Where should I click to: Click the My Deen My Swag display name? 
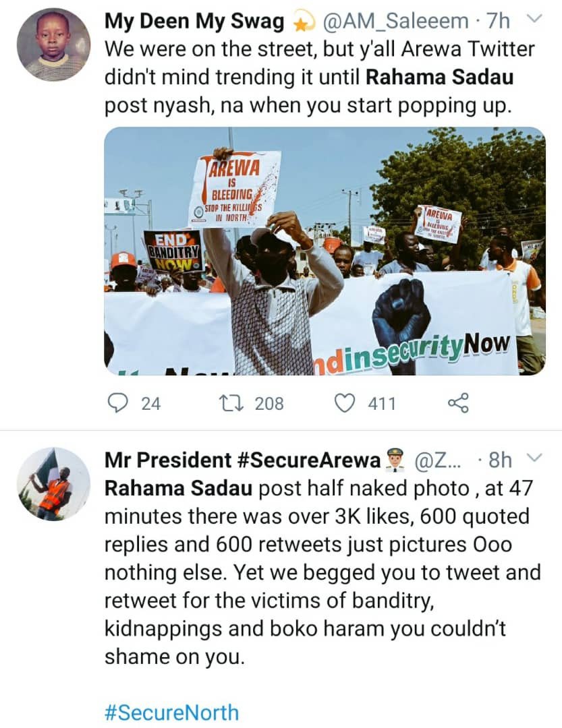pyautogui.click(x=194, y=22)
